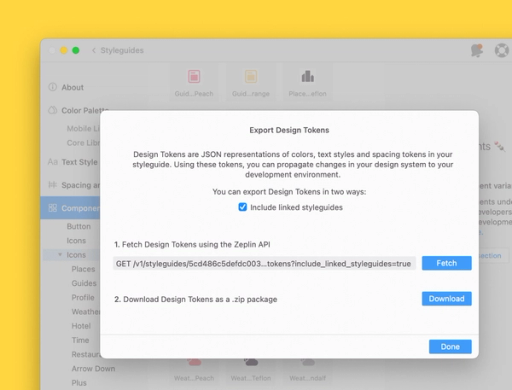Select the Color Palette sidebar icon

pos(53,110)
